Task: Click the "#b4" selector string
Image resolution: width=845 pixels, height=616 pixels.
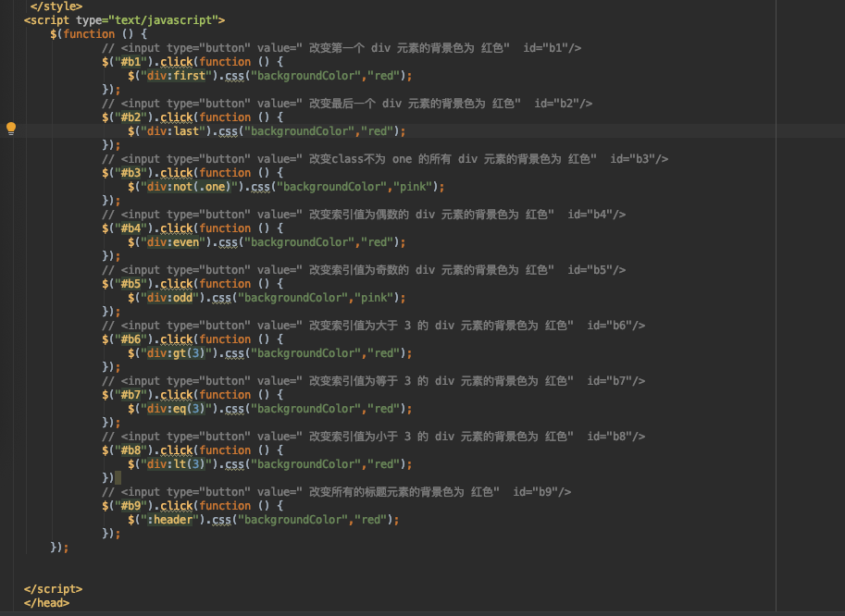Action: 130,228
